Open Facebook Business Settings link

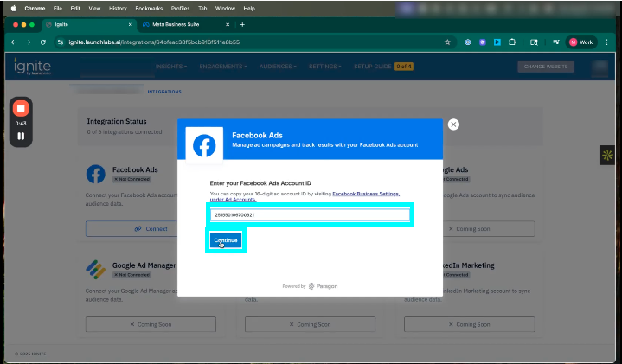[x=366, y=194]
